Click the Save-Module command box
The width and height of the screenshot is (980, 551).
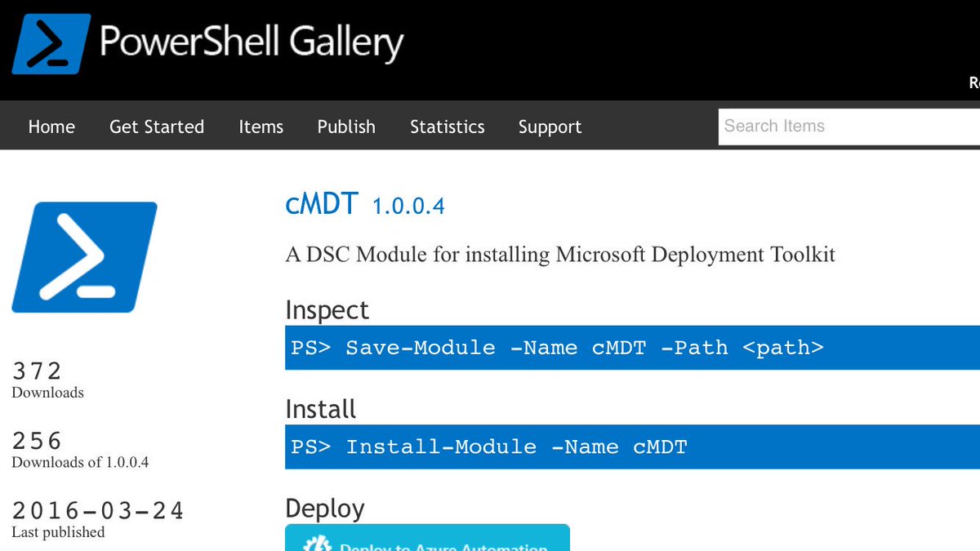[x=632, y=348]
